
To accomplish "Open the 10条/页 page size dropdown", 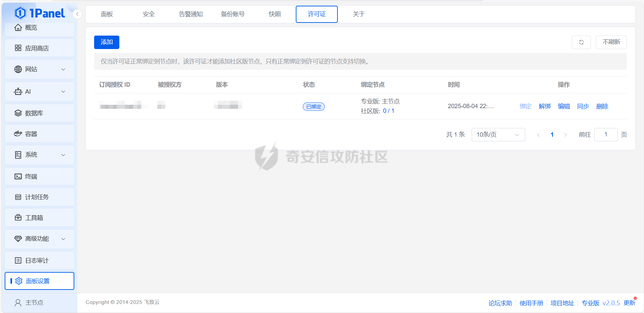I will (498, 135).
